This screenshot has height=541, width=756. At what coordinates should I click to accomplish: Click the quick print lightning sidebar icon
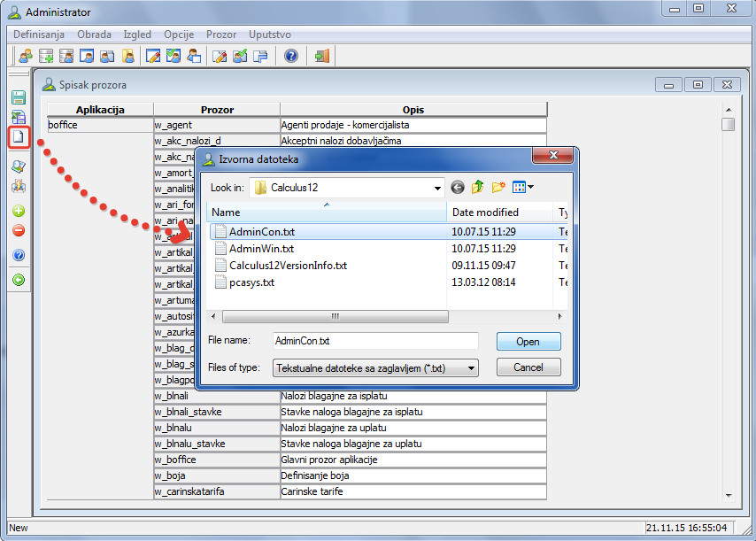tap(19, 186)
